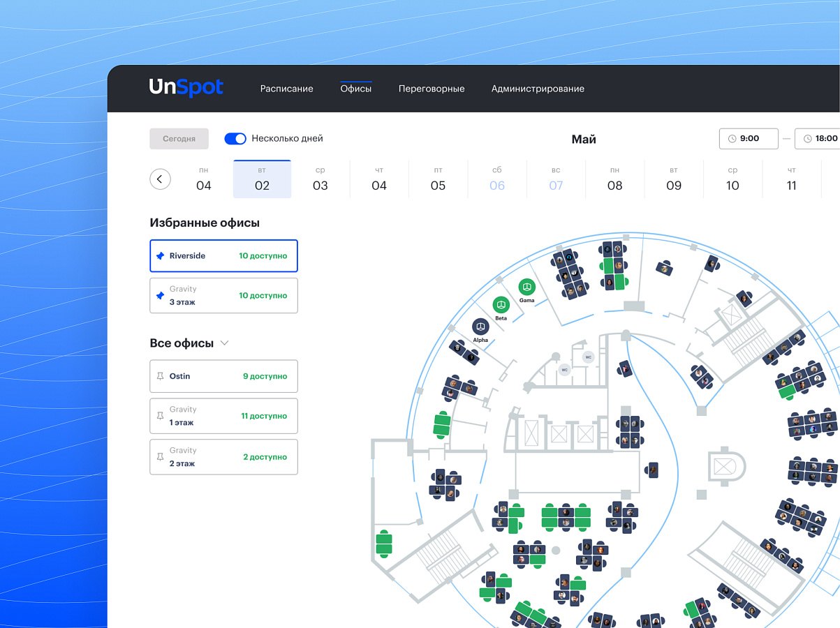Screen dimensions: 840x628
Task: Click the right WC marker on map
Action: coord(588,357)
